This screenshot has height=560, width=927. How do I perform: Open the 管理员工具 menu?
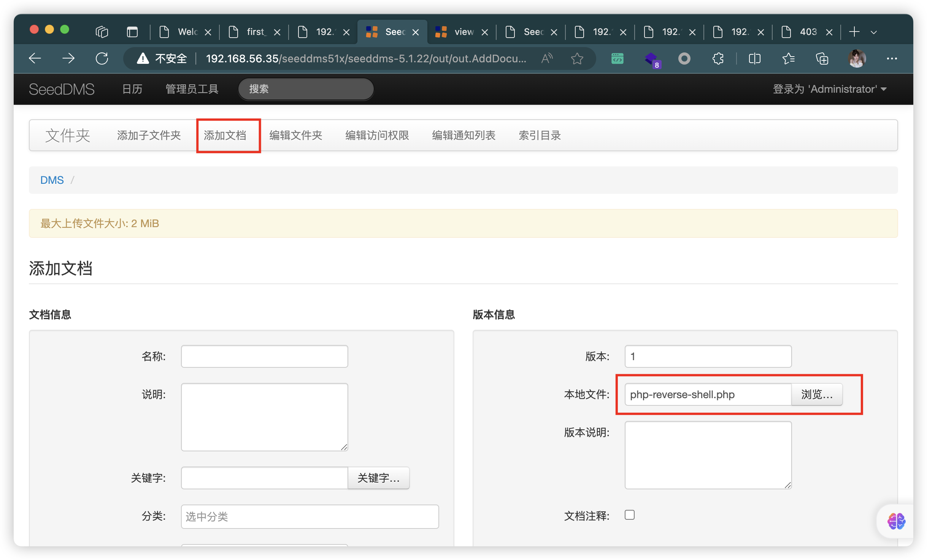tap(192, 89)
